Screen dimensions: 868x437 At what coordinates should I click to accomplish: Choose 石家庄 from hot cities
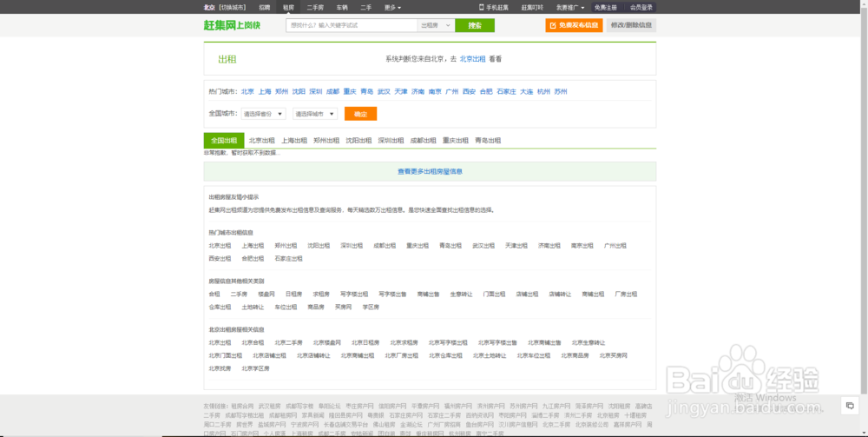[x=506, y=91]
